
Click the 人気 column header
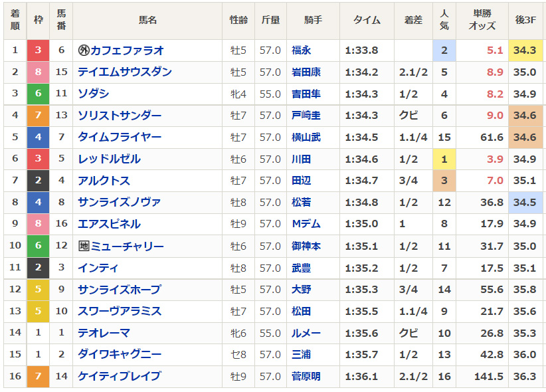click(x=444, y=20)
